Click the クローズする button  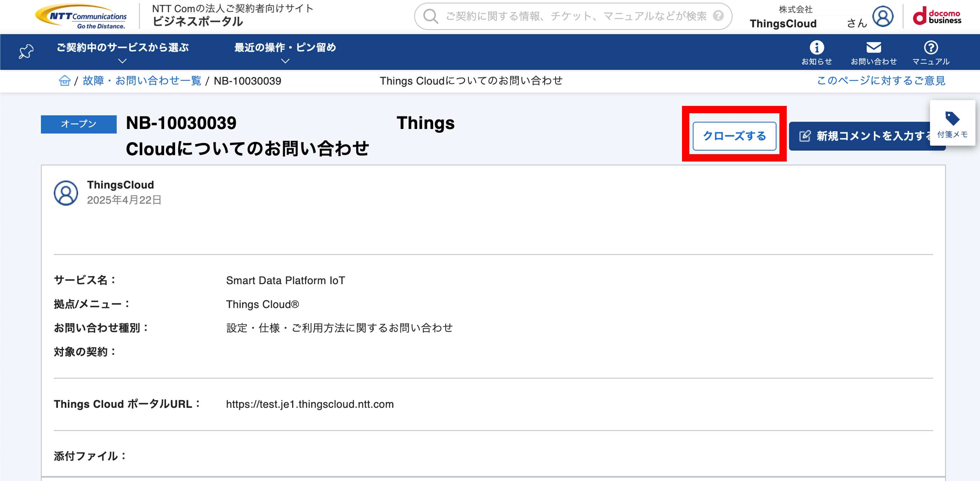click(x=734, y=136)
